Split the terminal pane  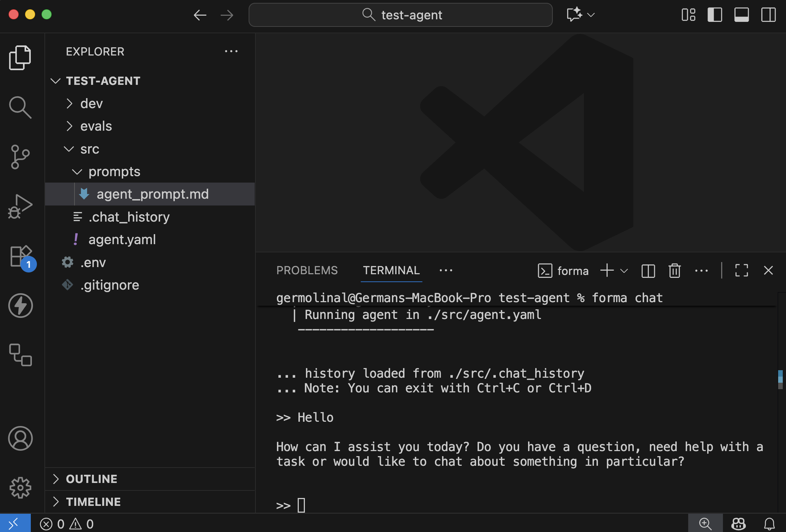[x=648, y=271]
